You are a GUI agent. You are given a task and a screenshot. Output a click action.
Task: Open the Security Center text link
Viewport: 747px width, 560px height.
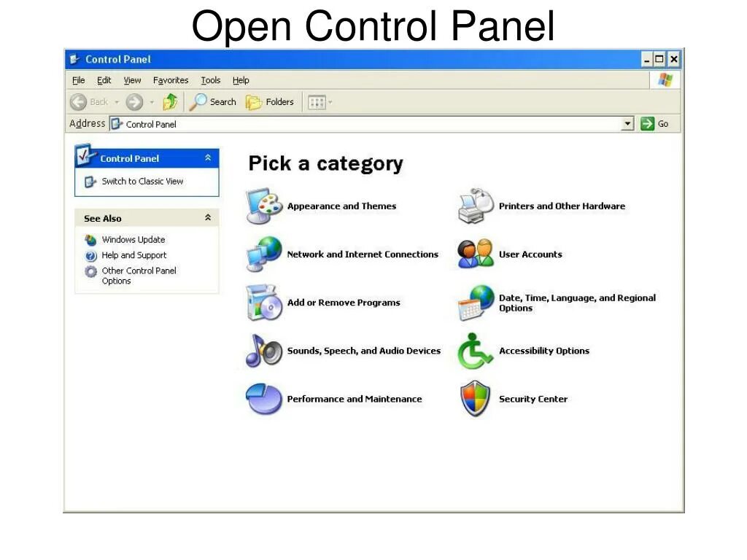(533, 399)
